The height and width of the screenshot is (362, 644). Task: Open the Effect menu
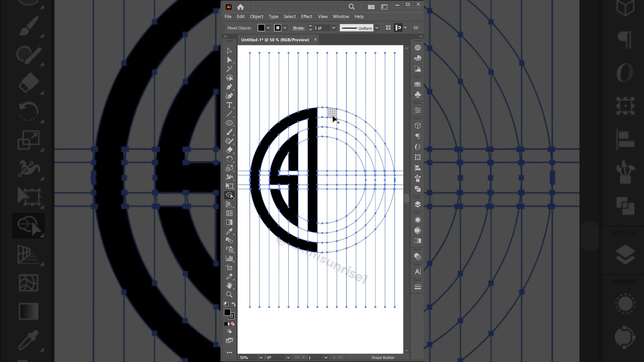click(307, 17)
